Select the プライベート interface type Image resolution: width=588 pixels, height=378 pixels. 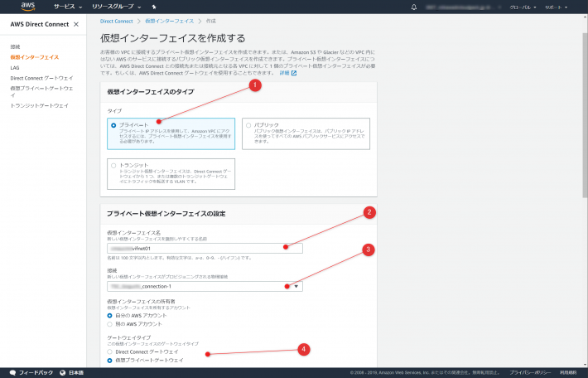point(171,133)
